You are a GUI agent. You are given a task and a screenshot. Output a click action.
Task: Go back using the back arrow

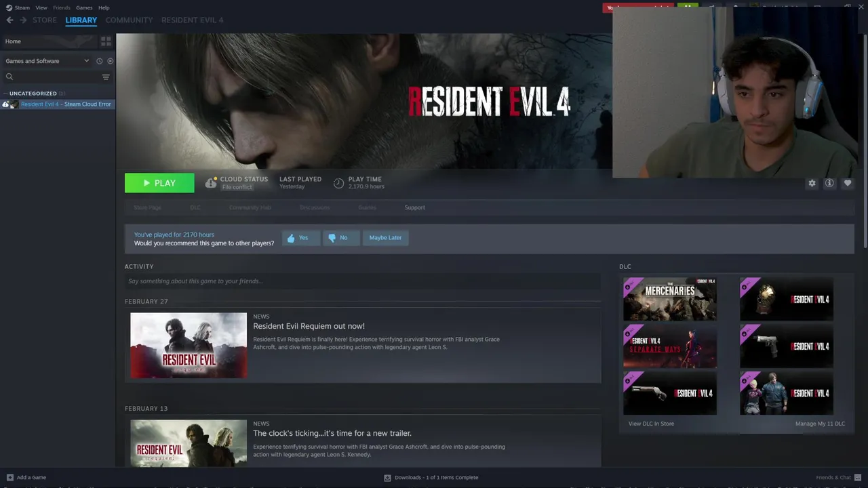coord(9,20)
